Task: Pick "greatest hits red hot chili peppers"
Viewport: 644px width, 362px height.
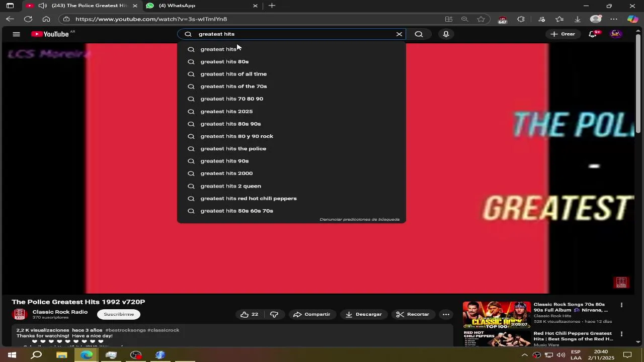Action: pos(291,198)
